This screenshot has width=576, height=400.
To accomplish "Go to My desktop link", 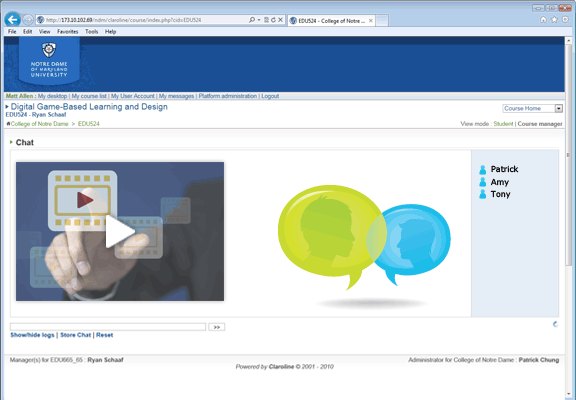I will [x=53, y=96].
